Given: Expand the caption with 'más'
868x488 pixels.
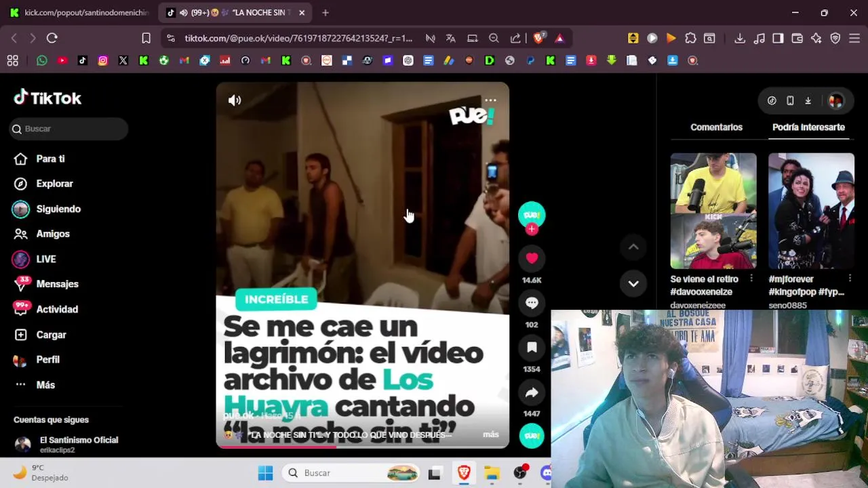Looking at the screenshot, I should pyautogui.click(x=490, y=434).
